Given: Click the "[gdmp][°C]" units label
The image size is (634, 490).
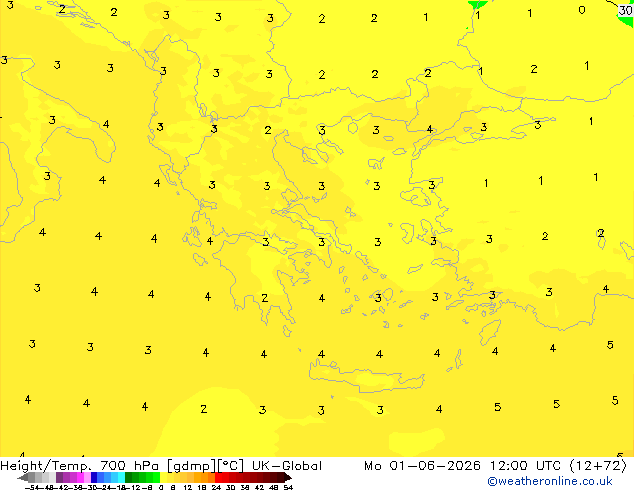Looking at the screenshot, I should click(x=205, y=466).
